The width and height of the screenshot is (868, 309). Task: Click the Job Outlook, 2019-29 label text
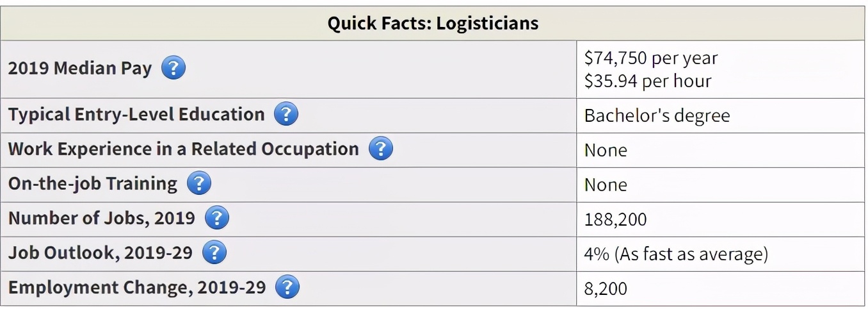click(100, 253)
